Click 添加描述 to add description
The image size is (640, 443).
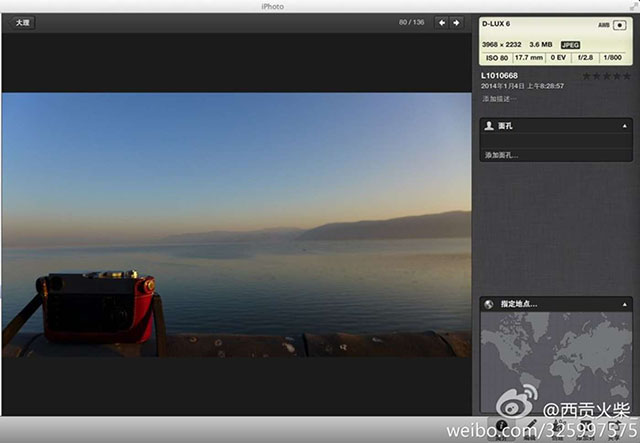tap(499, 99)
